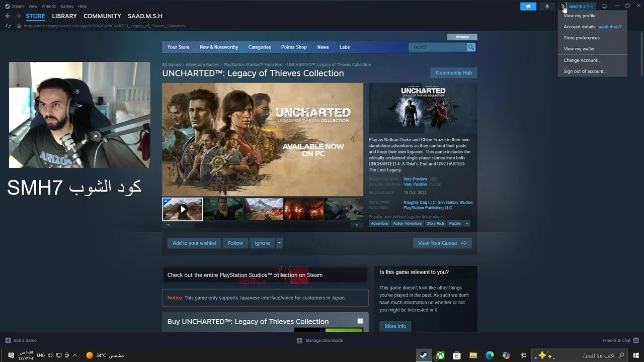Click the Wishlist button above store nav
The height and width of the screenshot is (362, 644).
tap(462, 37)
